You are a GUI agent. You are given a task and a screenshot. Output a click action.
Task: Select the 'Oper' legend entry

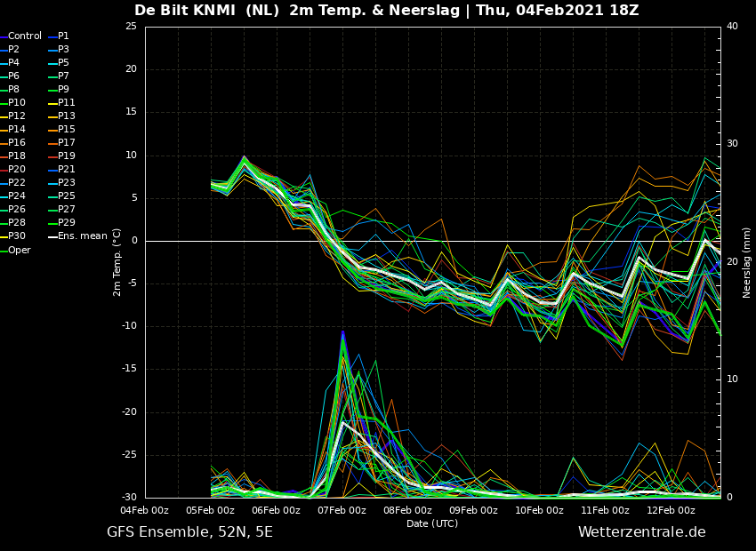15,250
